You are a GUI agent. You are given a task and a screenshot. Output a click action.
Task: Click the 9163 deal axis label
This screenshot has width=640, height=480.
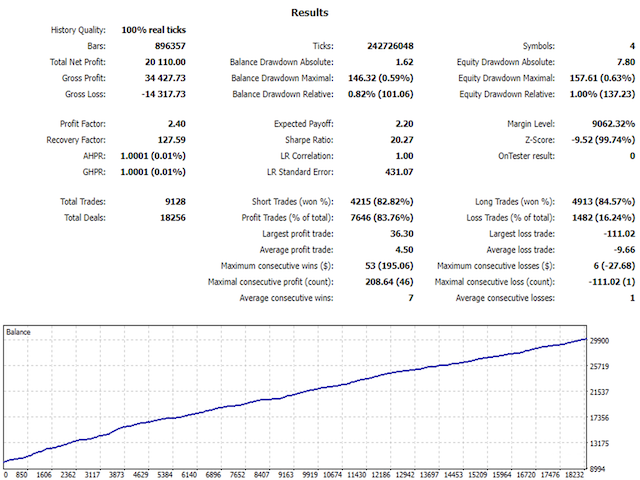pyautogui.click(x=286, y=475)
